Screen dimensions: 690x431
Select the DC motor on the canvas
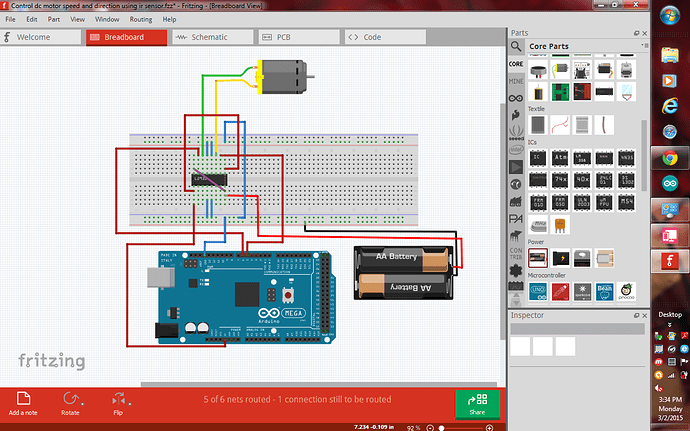pos(283,77)
